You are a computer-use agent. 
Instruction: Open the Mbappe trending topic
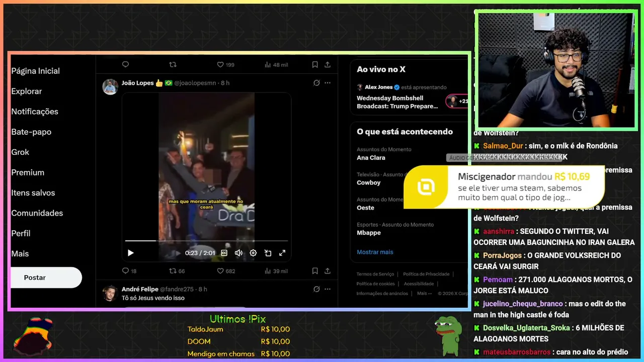click(x=369, y=233)
